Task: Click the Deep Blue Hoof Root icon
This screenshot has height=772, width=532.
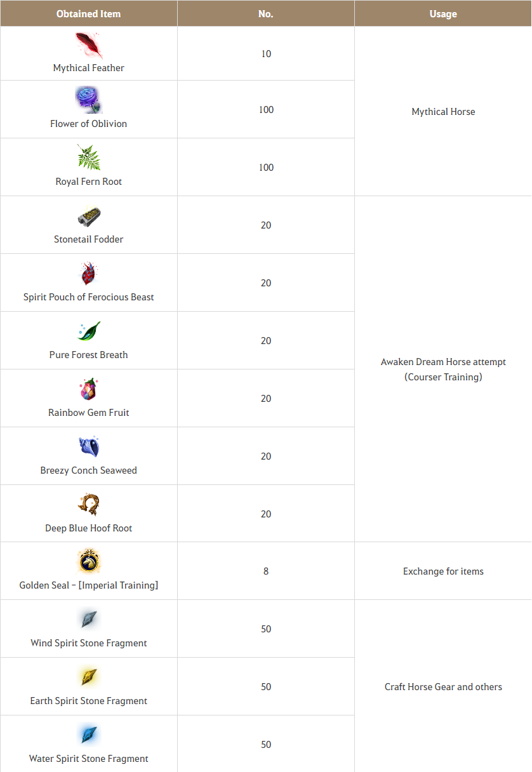Action: click(x=89, y=505)
